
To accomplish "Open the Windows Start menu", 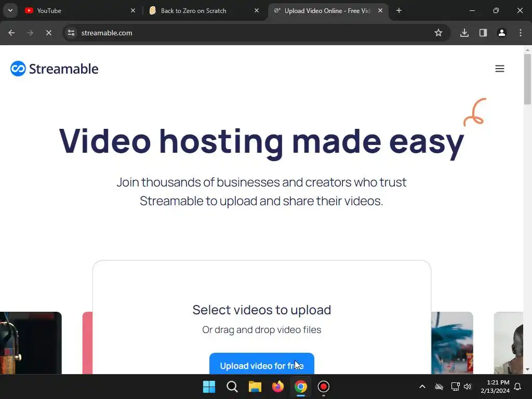I will (209, 387).
